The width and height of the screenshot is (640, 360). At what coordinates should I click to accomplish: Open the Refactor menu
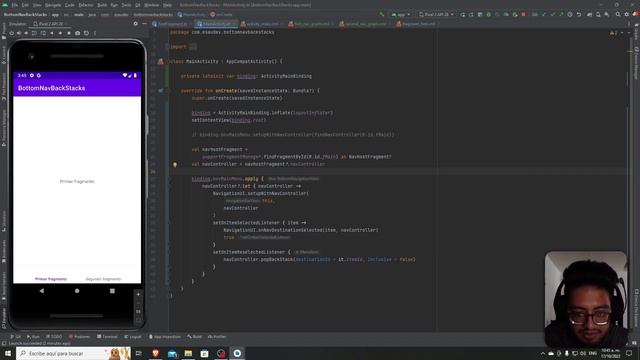(x=86, y=5)
